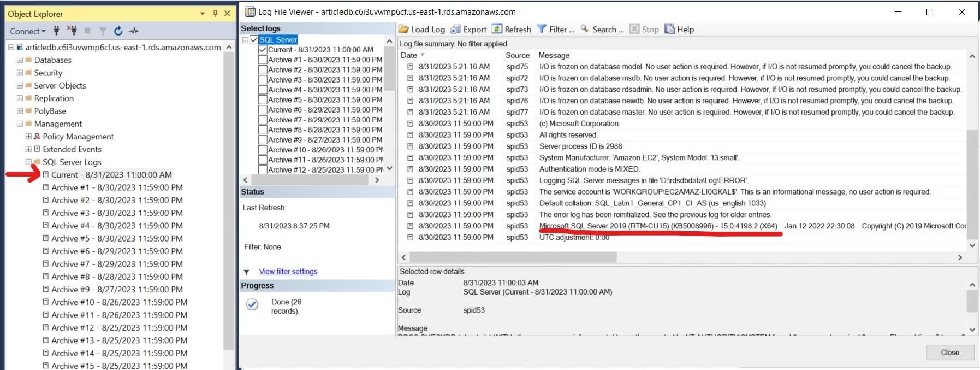Click Filter... in the Log File Viewer toolbar
The image size is (980, 370).
[x=556, y=30]
